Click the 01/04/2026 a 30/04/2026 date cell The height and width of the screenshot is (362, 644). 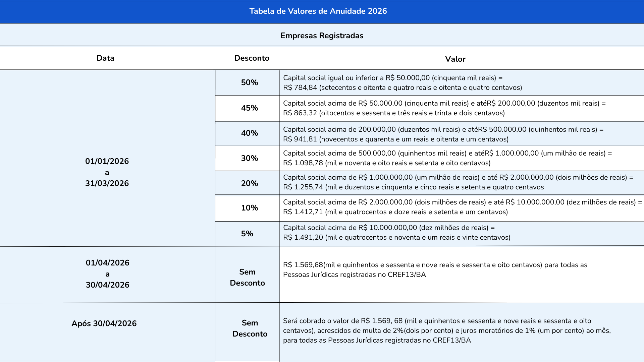pyautogui.click(x=107, y=274)
